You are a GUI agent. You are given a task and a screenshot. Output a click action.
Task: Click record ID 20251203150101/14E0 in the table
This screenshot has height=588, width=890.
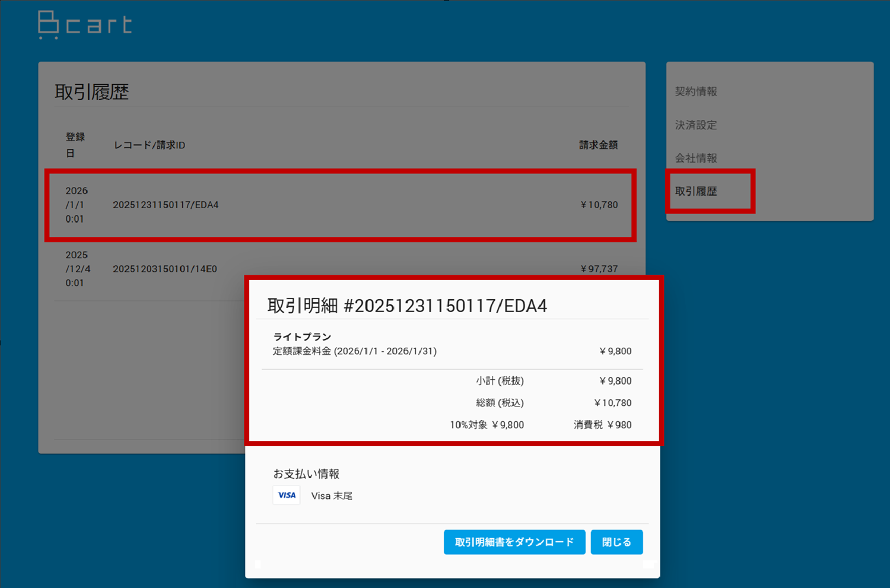[x=165, y=269]
